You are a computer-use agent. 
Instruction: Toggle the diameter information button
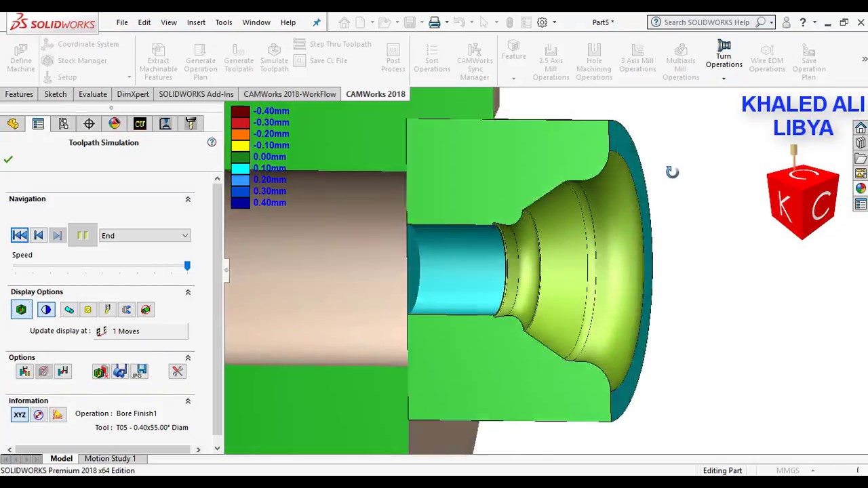click(39, 415)
